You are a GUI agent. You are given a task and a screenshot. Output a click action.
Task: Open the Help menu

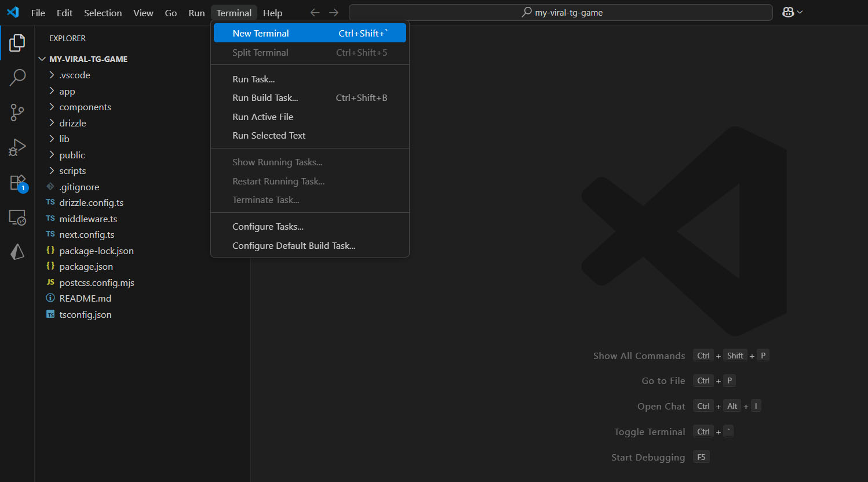click(272, 13)
